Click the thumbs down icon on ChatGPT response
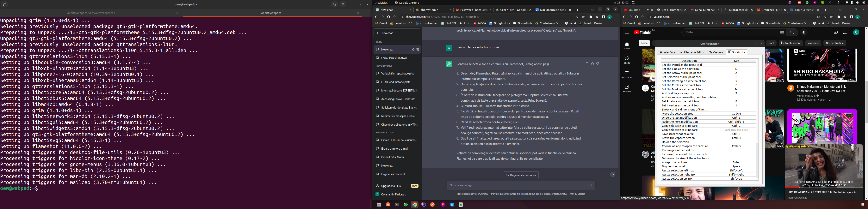Image resolution: width=868 pixels, height=209 pixels. click(597, 64)
